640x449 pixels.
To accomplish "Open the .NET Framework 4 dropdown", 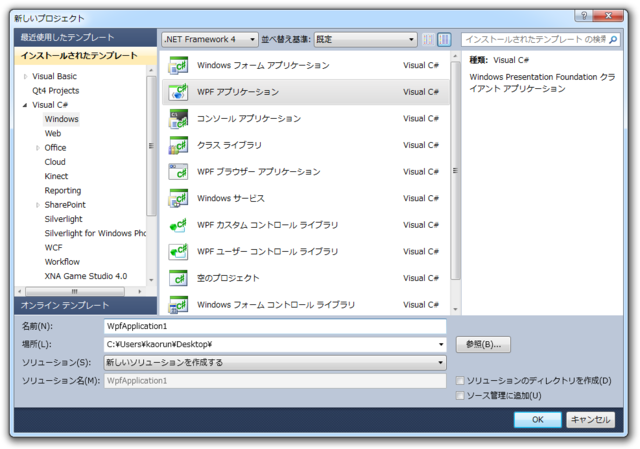I will 210,40.
